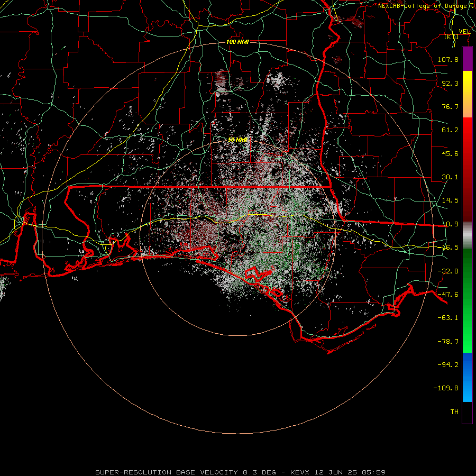Click the -32.0 velocity scale value

point(448,271)
